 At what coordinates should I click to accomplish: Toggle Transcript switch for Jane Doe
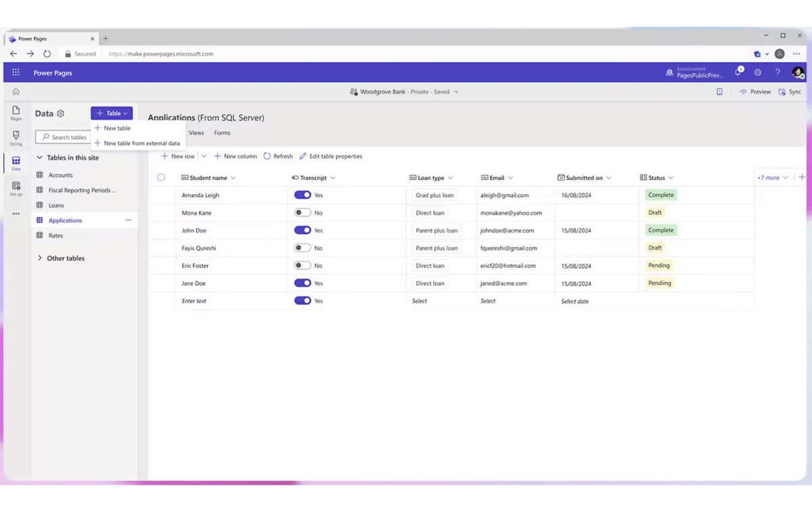coord(302,283)
